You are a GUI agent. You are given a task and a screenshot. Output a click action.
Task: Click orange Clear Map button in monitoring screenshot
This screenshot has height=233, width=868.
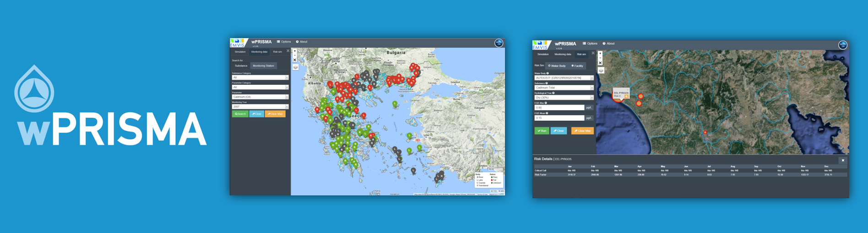tap(275, 114)
